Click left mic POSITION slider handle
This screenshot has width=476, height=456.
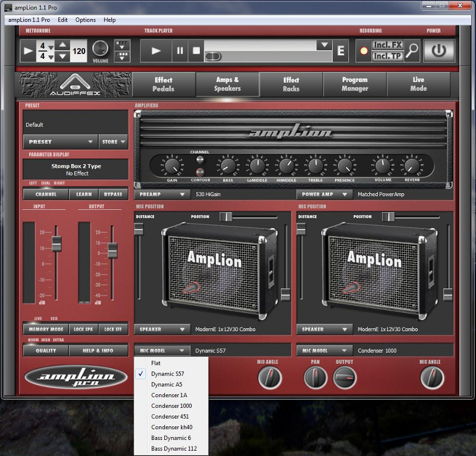[x=226, y=216]
